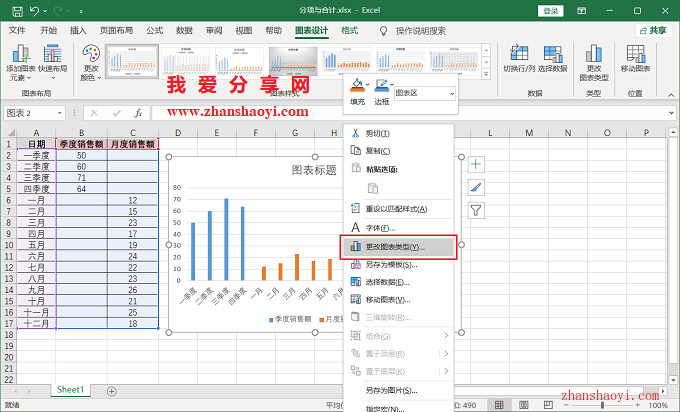The width and height of the screenshot is (680, 412).
Task: Switch to the Formulas tab
Action: tap(154, 30)
